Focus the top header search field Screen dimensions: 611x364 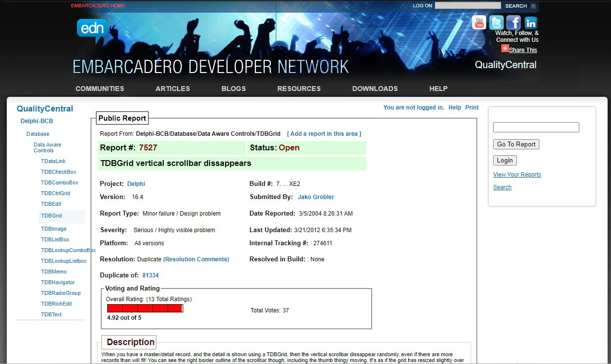tap(468, 5)
